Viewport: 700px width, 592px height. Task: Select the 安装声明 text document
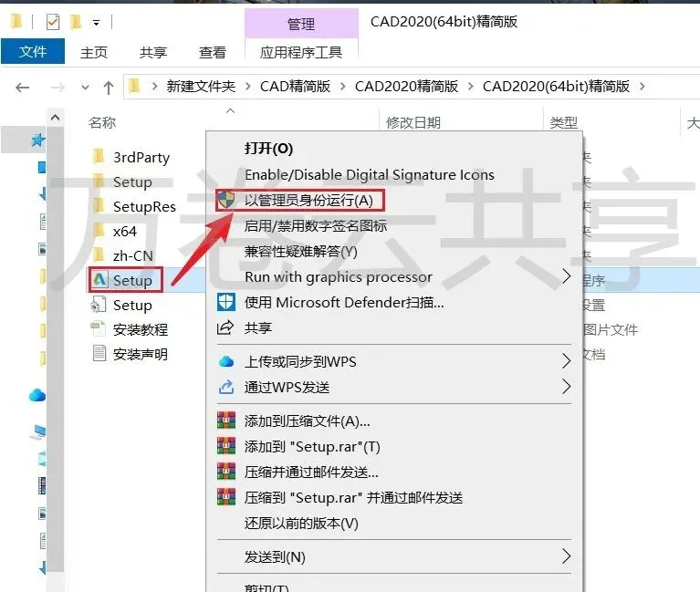(x=141, y=354)
